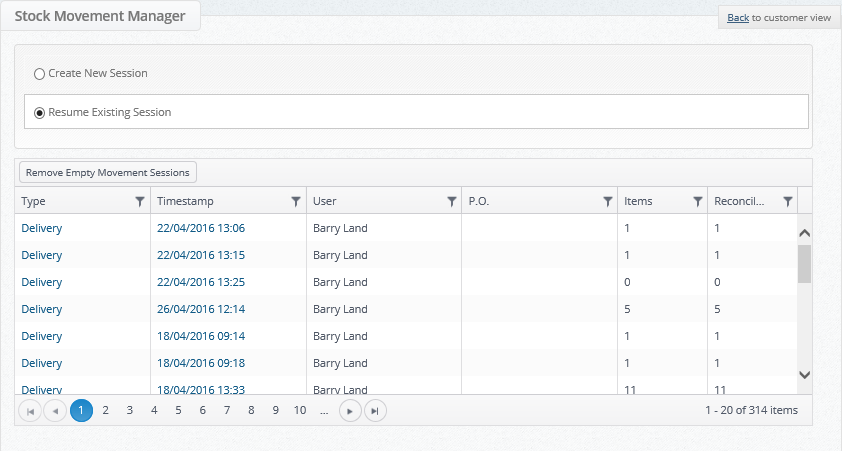Screen dimensions: 842x451
Task: Click timestamp 22/04/2016 13:25
Action: pos(201,282)
